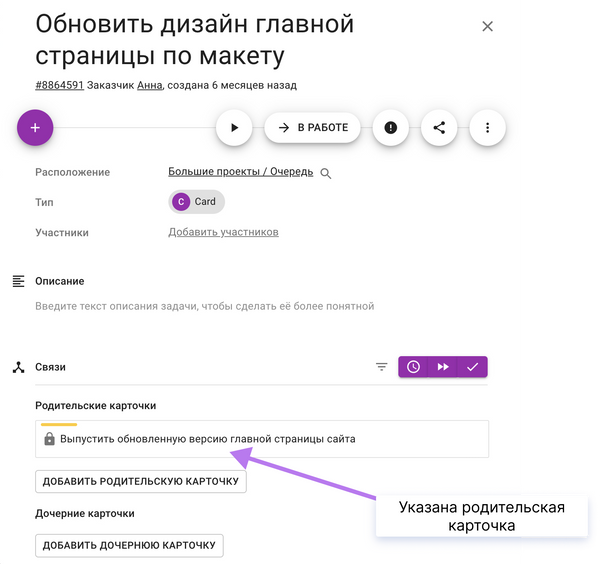Open customer Анна link

pos(150,85)
